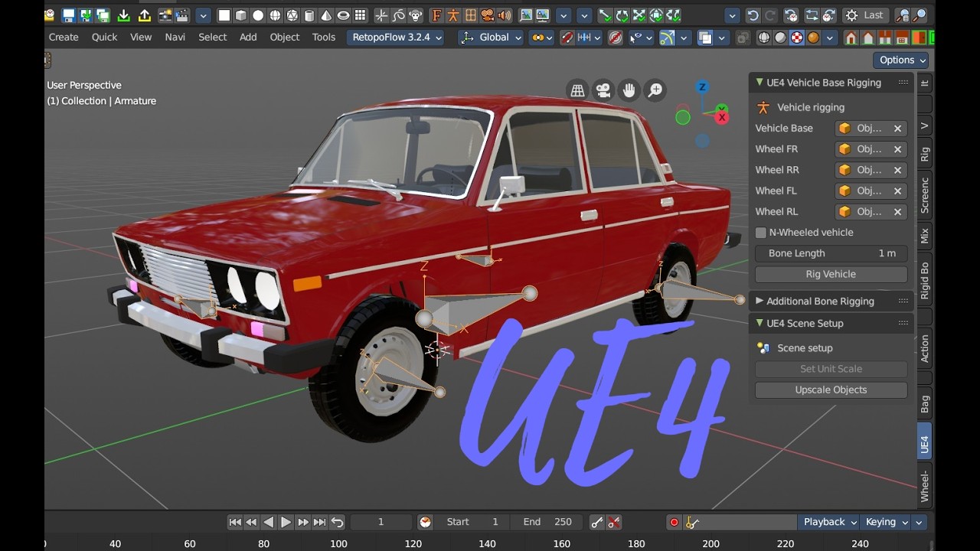This screenshot has height=551, width=980.
Task: Toggle X-ray see-through mode icon
Action: 743,37
